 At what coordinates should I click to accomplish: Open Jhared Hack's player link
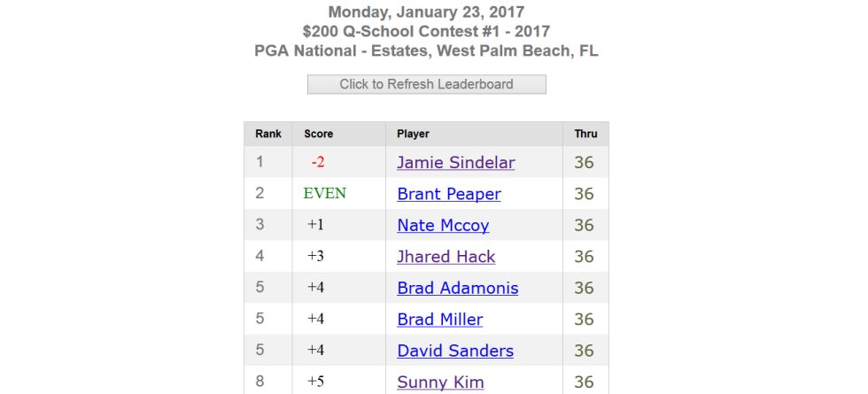tap(446, 257)
